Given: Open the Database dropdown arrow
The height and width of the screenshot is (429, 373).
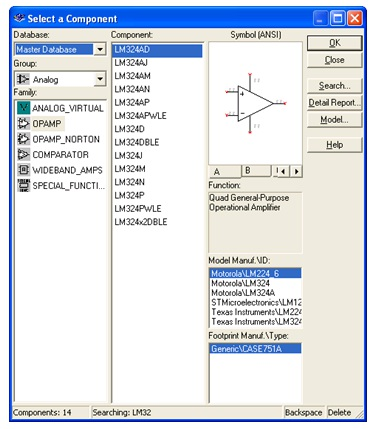Looking at the screenshot, I should (100, 50).
